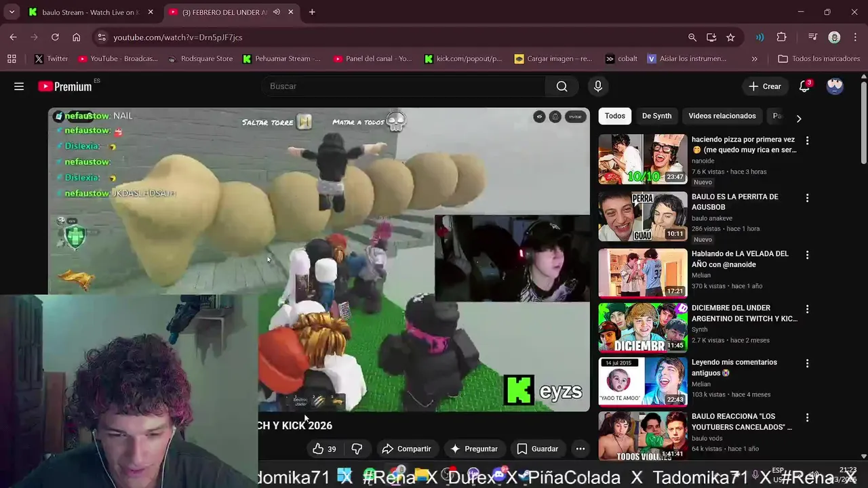
Task: Click the install app icon in the address bar
Action: (x=711, y=37)
